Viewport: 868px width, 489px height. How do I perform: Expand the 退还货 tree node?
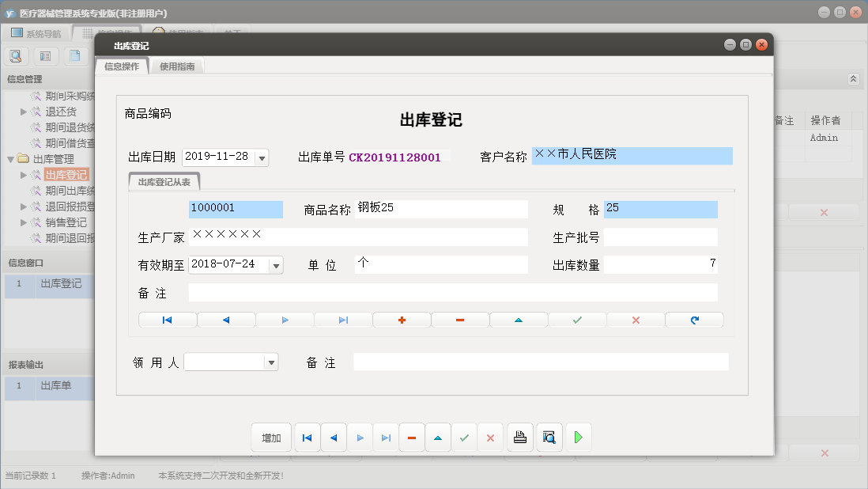click(x=23, y=111)
